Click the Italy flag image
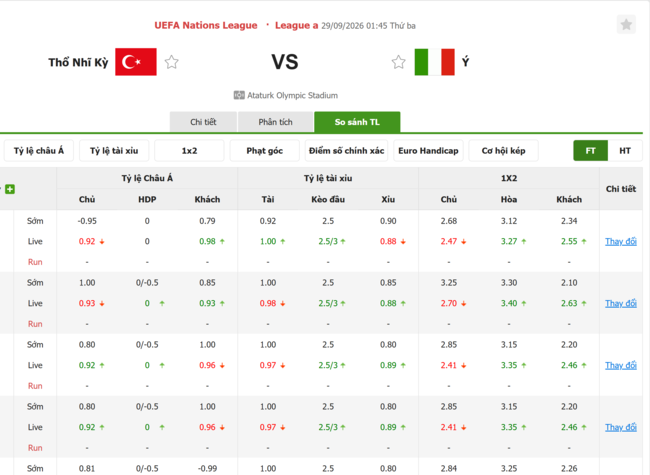The width and height of the screenshot is (650, 475). click(434, 62)
